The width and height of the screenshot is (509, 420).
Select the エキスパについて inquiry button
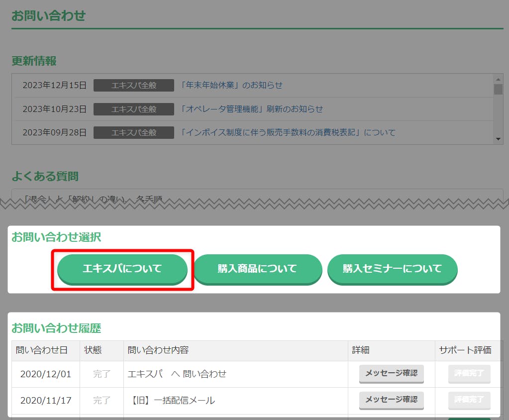122,269
